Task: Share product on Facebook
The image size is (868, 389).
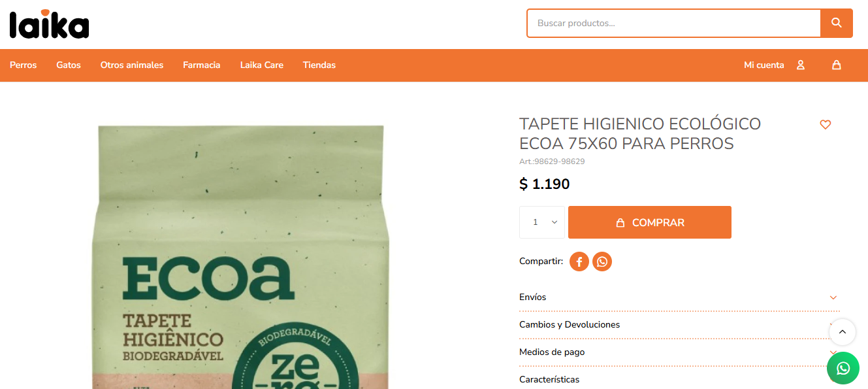Action: coord(579,262)
